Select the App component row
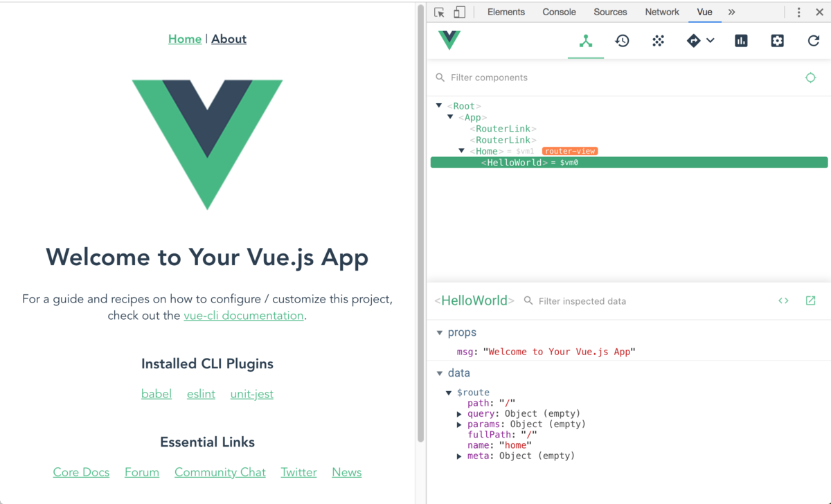Viewport: 831px width, 504px height. [629, 117]
